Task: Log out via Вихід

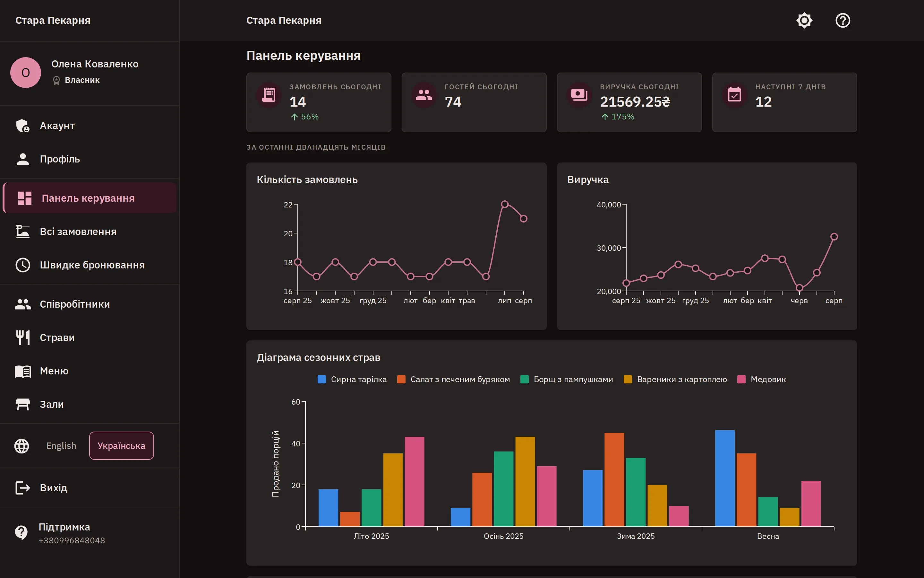Action: 90,488
